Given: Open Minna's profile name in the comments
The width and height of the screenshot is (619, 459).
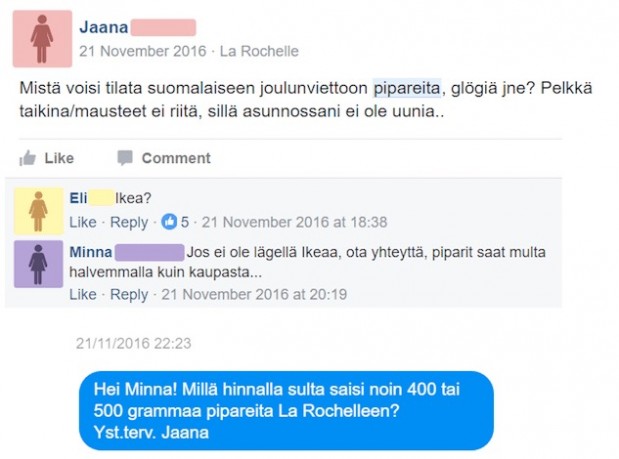Looking at the screenshot, I should (91, 252).
